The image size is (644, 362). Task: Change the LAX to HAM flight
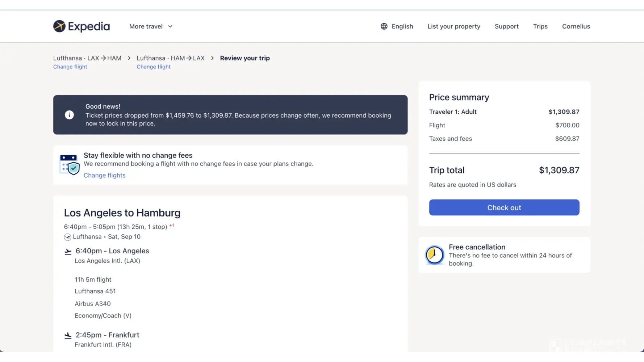[70, 67]
